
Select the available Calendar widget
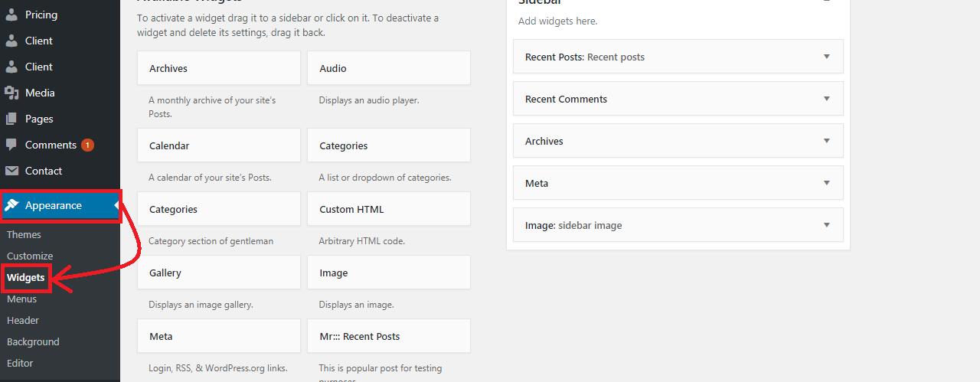pos(219,145)
